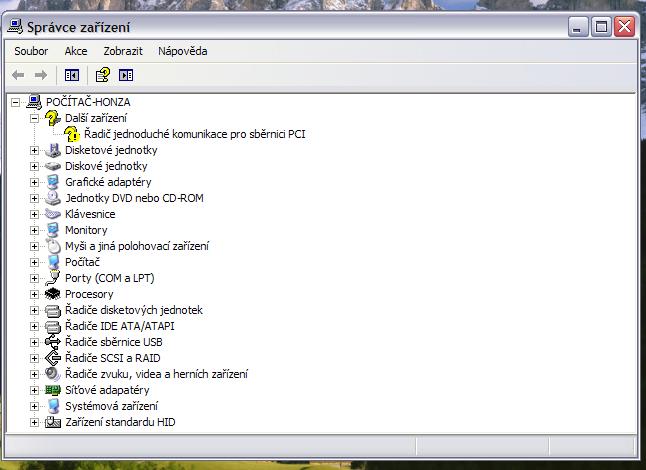The image size is (646, 470).
Task: Minimize the Správce zařízení window
Action: click(578, 27)
